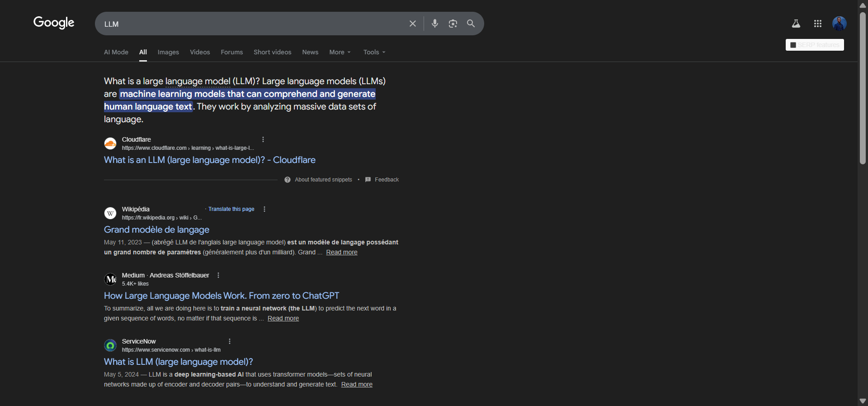This screenshot has height=406, width=868.
Task: Click the '5.4K+ likes' text
Action: tap(135, 284)
